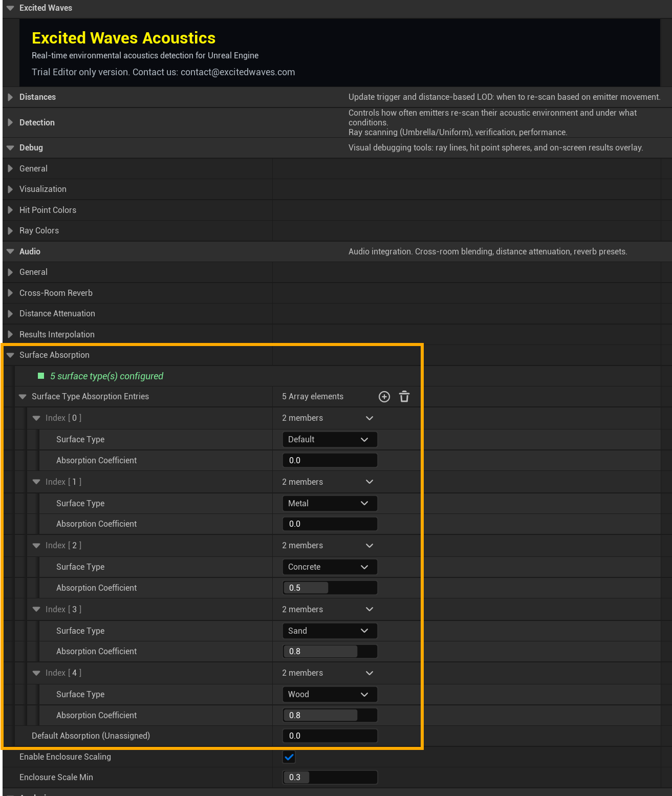This screenshot has height=796, width=672.
Task: Collapse the Surface Absorption section
Action: 10,355
